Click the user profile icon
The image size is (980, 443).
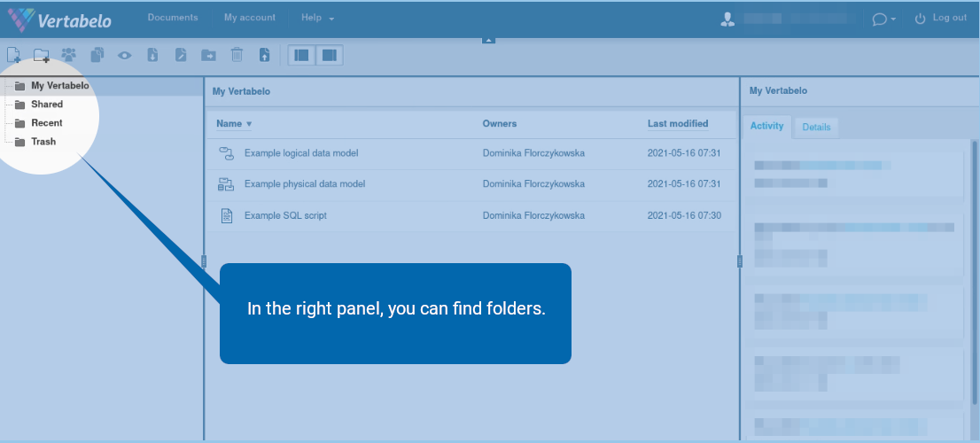click(x=727, y=19)
